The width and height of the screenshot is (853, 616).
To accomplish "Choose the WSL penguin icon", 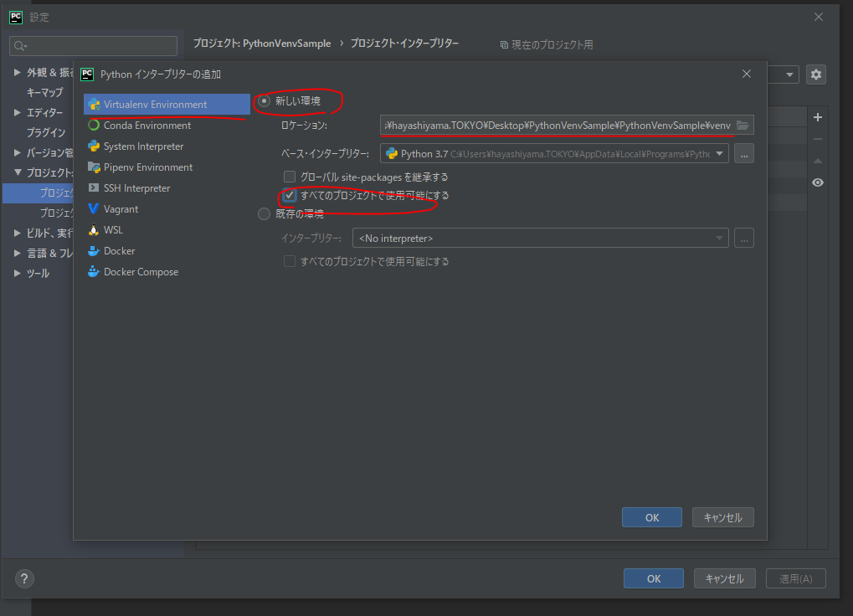I will point(94,230).
